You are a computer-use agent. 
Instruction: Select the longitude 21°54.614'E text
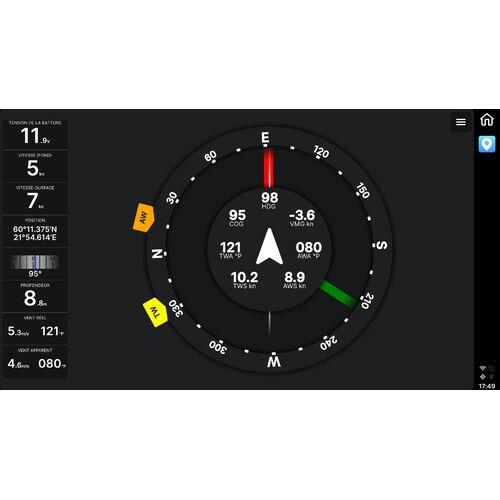tap(35, 237)
